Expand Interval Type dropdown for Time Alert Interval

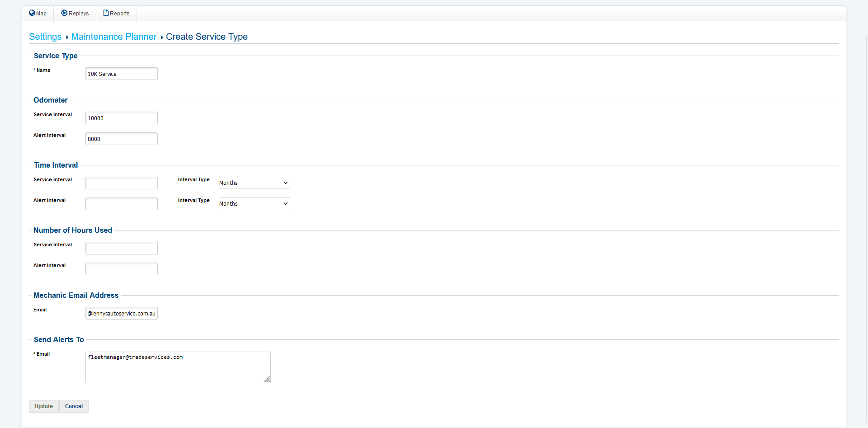pos(254,203)
